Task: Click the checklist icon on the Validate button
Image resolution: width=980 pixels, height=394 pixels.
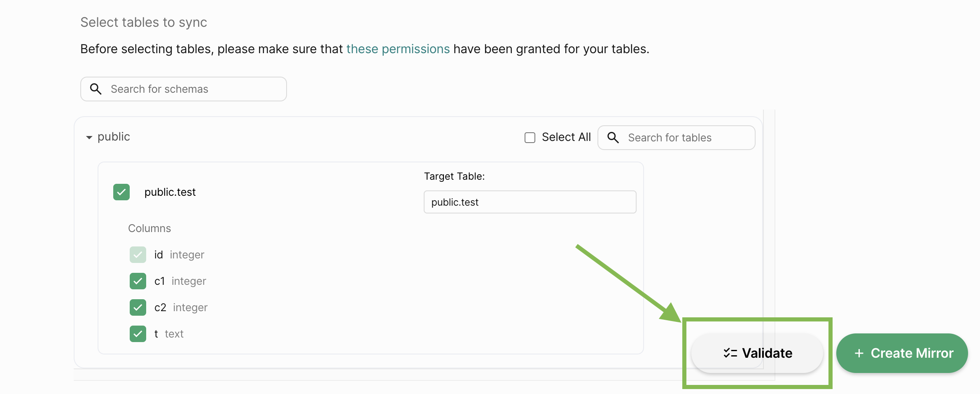Action: [730, 353]
